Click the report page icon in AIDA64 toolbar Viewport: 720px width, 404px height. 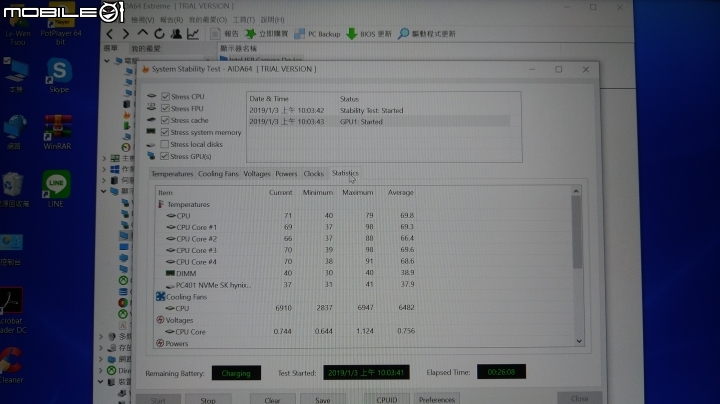(x=215, y=34)
